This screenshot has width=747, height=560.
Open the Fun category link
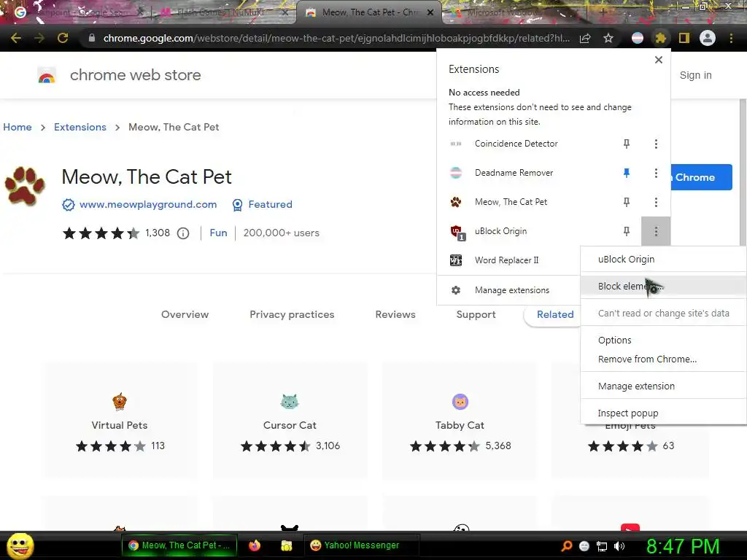click(x=218, y=233)
